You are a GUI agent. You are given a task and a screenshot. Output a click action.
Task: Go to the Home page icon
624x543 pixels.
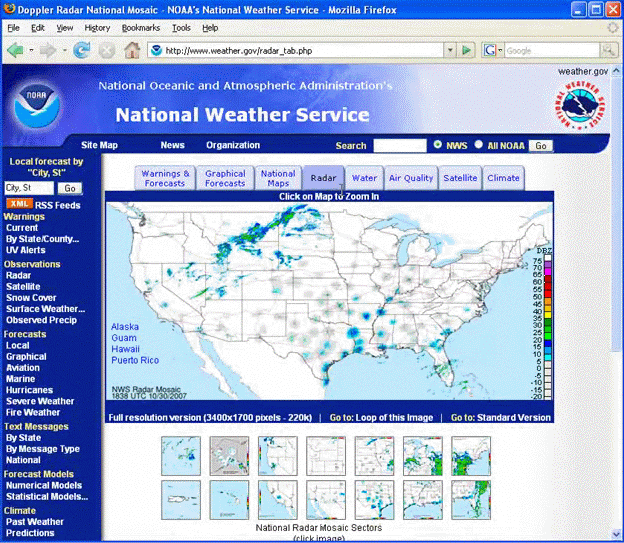132,51
